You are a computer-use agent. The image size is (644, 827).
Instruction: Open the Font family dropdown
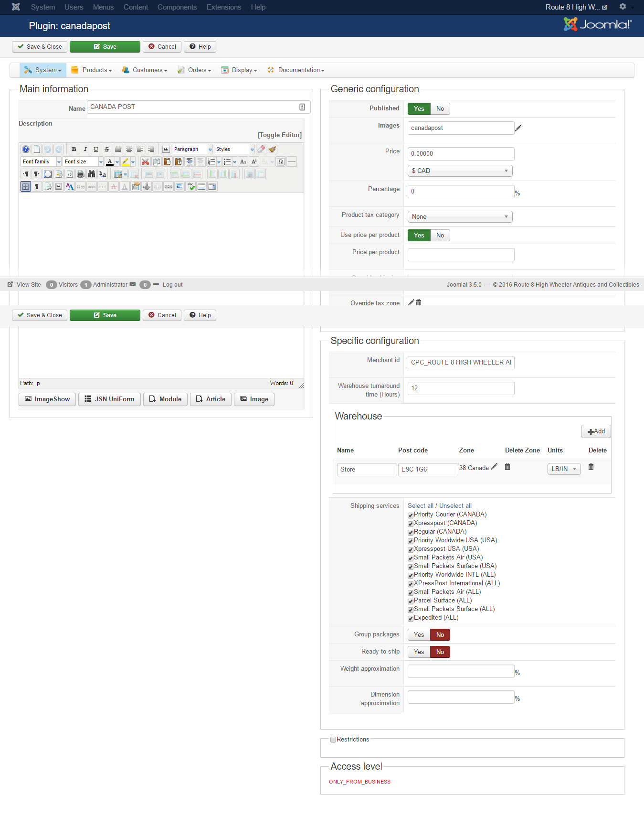click(41, 162)
